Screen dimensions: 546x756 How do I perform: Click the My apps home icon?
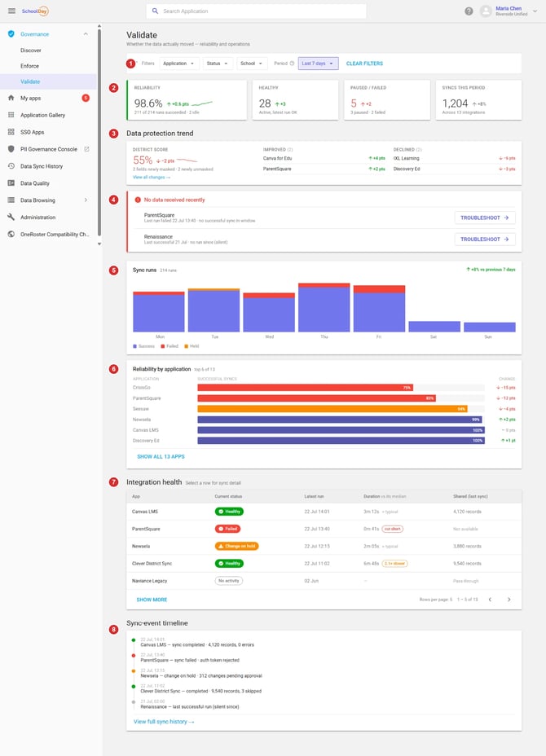tap(11, 98)
